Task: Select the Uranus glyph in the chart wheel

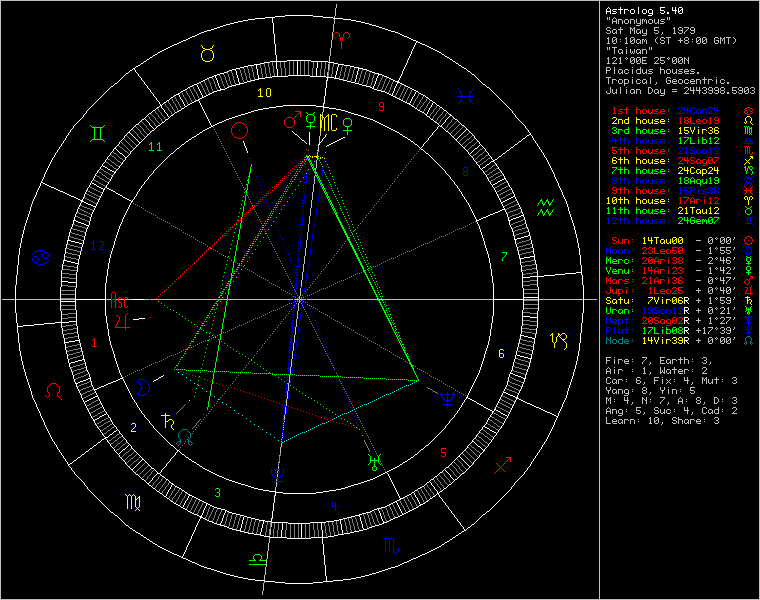Action: pos(373,461)
